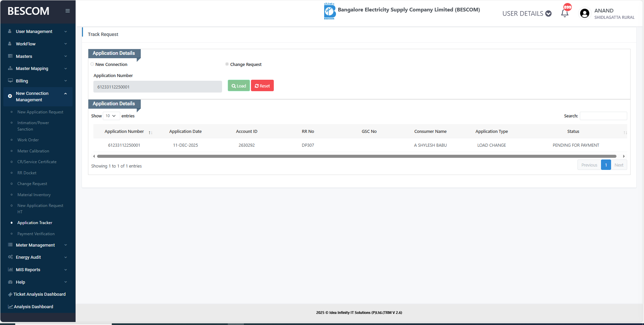Image resolution: width=644 pixels, height=325 pixels.
Task: Expand Masters menu chevron
Action: pos(66,56)
